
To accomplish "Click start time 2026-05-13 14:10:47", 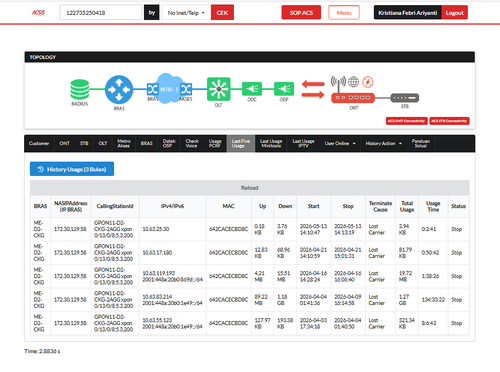I will pos(313,229).
